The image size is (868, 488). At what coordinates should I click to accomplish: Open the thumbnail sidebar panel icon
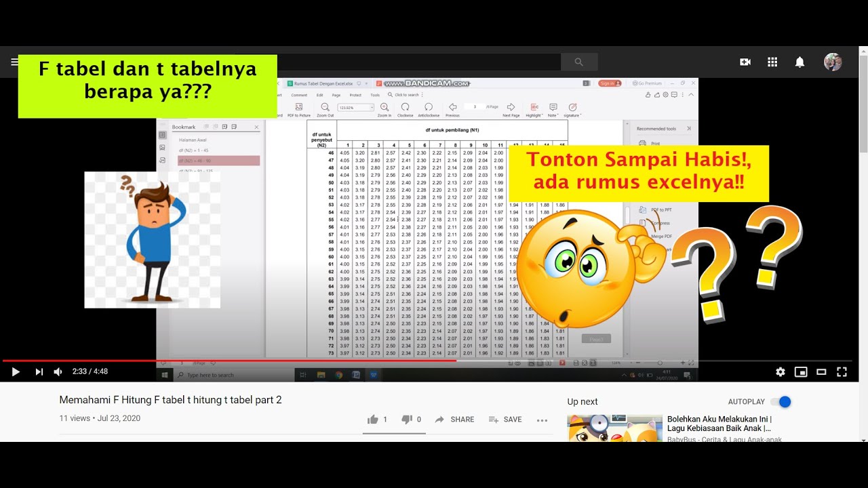click(162, 147)
